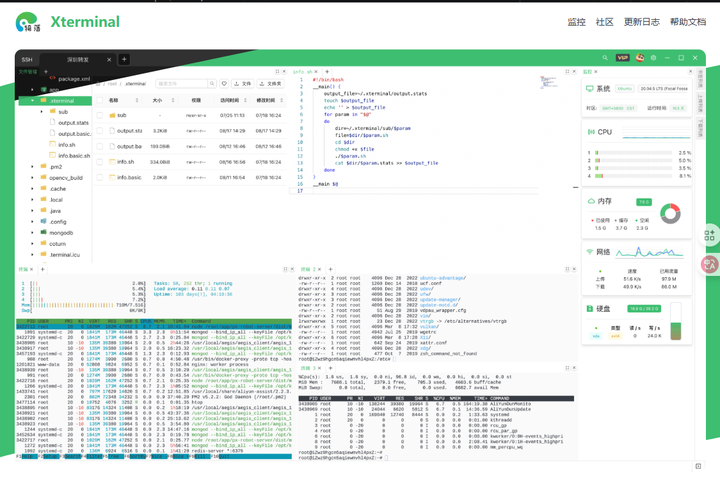Screen dimensions: 720x484
Task: Click the upload 文件夹 button
Action: click(270, 84)
